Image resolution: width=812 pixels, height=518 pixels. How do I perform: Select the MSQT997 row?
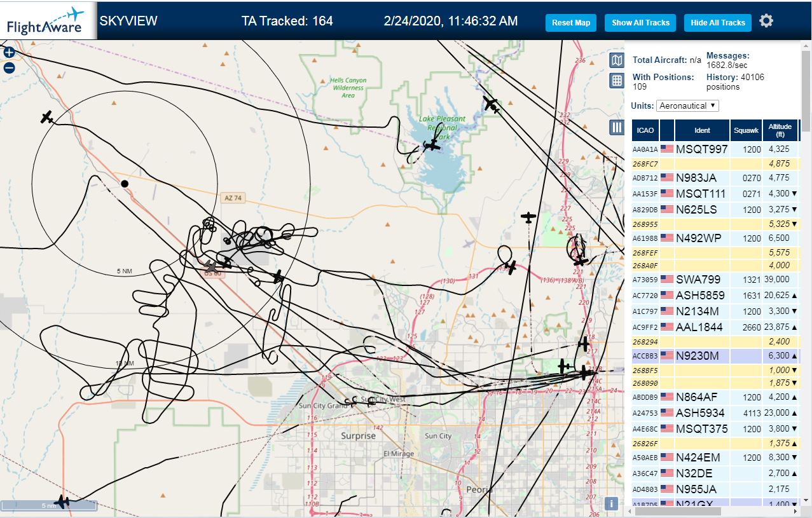tap(715, 149)
